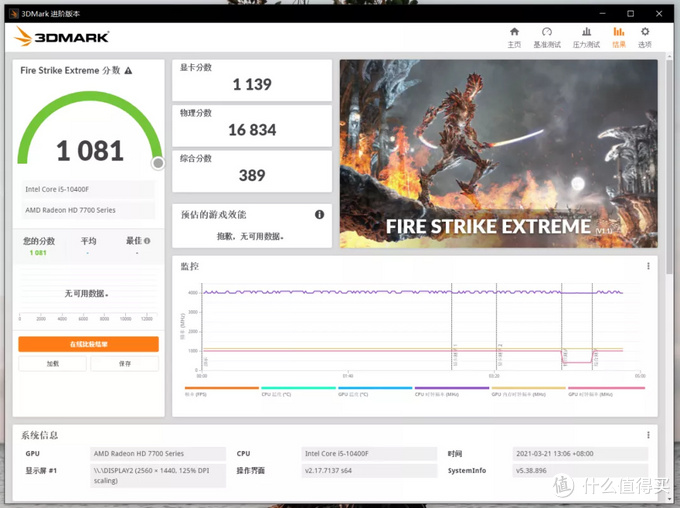The image size is (680, 508).
Task: Open the 监控 panel three-dot menu
Action: [648, 266]
